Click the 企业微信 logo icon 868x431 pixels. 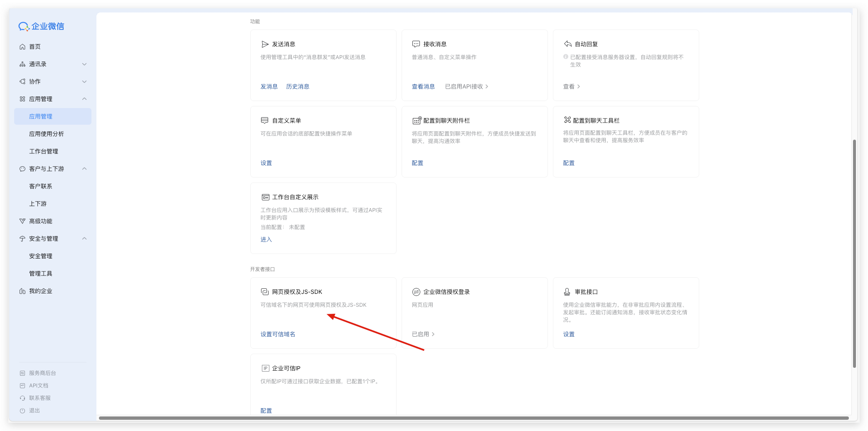coord(24,27)
